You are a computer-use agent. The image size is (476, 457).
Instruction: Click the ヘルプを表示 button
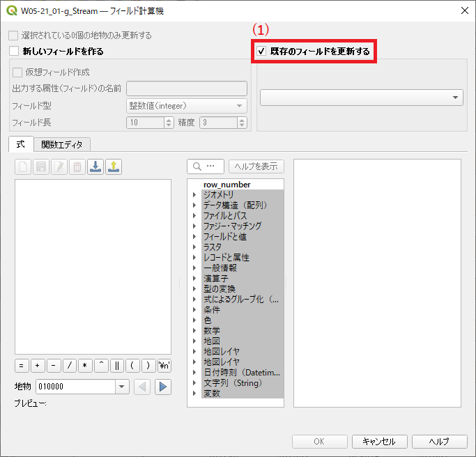[x=256, y=166]
